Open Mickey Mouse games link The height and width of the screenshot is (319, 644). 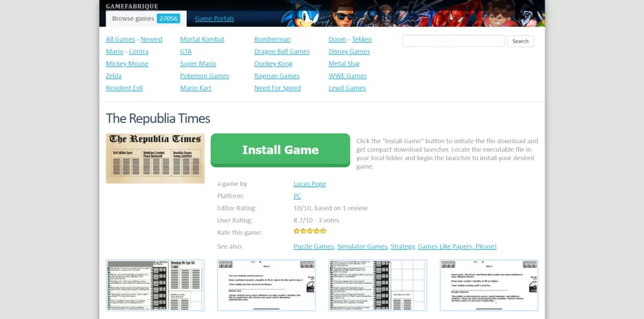(x=127, y=63)
